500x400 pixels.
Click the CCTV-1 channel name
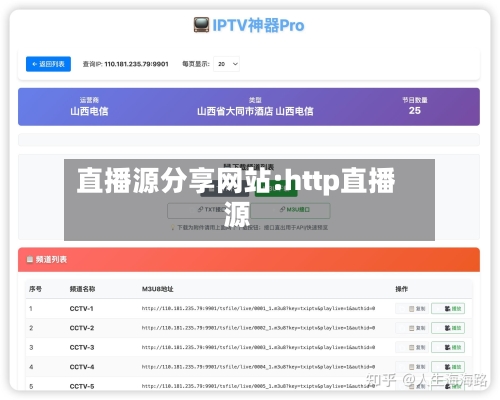[x=81, y=309]
